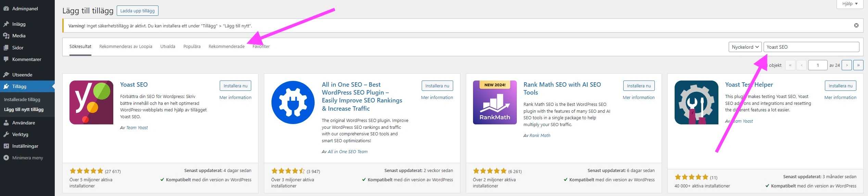Install Rank Math SEO now
Viewport: 868px width, 196px height.
pyautogui.click(x=639, y=86)
